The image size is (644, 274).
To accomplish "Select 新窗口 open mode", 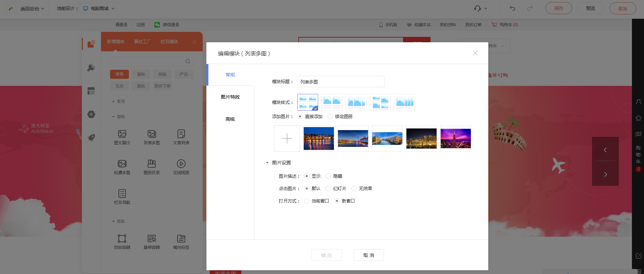I will (337, 201).
